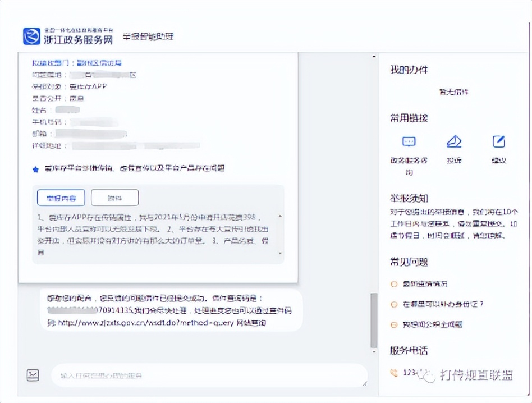The height and width of the screenshot is (403, 532).
Task: Click chat scrollbar down arrow at bottom
Action: tap(374, 351)
